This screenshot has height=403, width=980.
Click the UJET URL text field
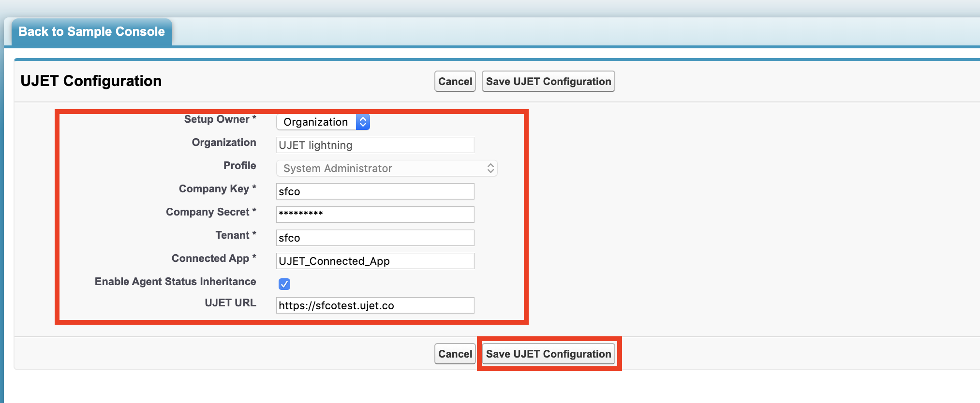pos(375,306)
